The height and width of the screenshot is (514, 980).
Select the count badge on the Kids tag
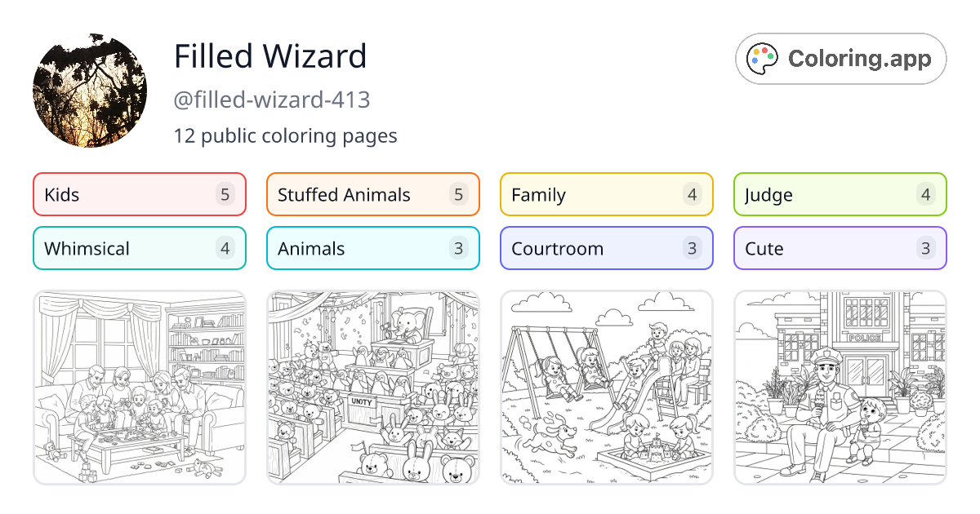225,194
